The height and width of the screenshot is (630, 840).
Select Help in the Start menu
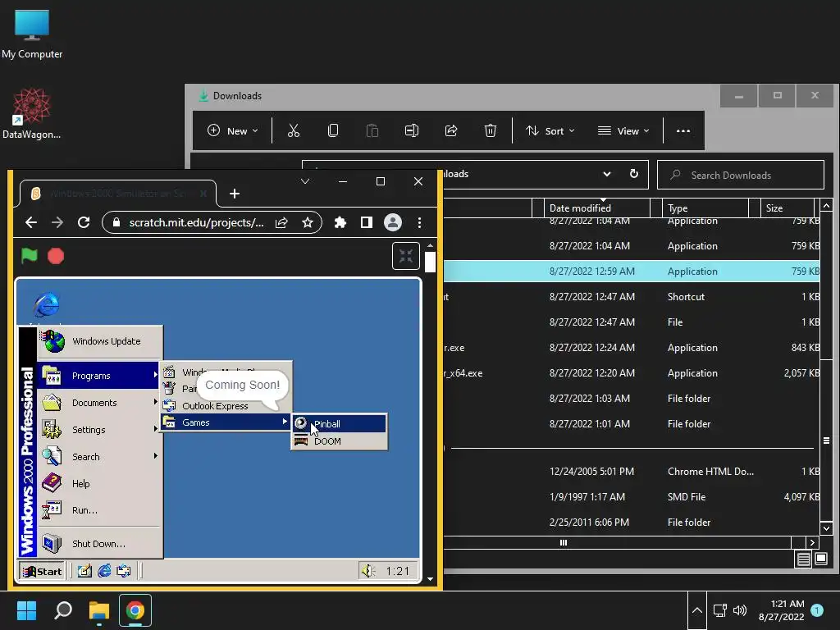point(100,483)
